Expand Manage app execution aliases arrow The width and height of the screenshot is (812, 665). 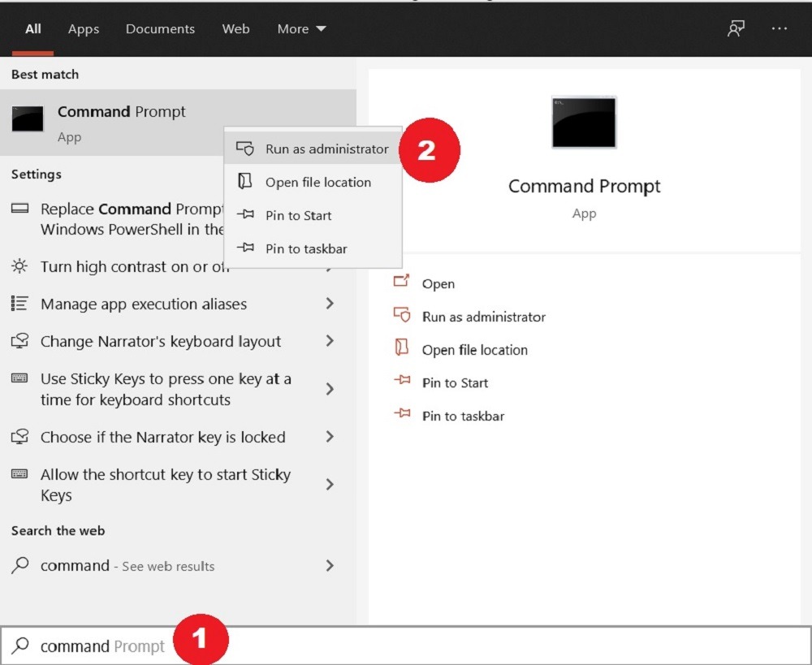tap(330, 304)
